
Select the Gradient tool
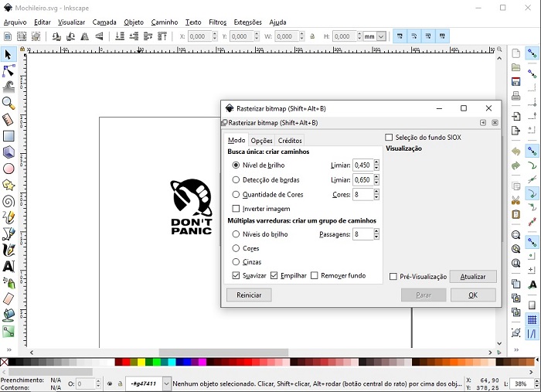click(x=9, y=332)
